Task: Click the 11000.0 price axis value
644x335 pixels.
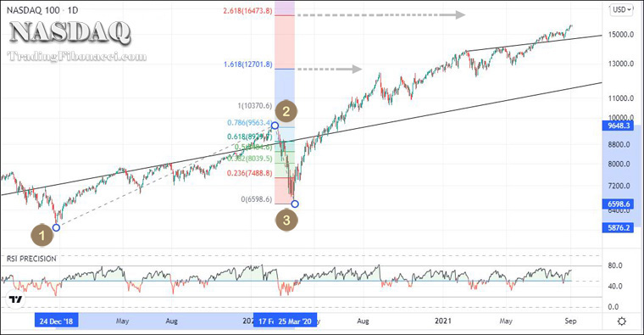Action: 621,98
